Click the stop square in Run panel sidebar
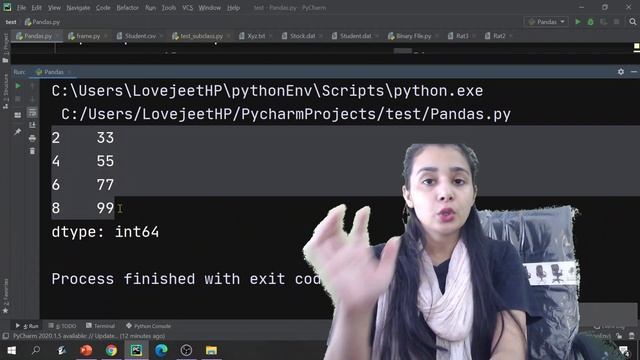Image resolution: width=640 pixels, height=360 pixels. click(x=18, y=99)
